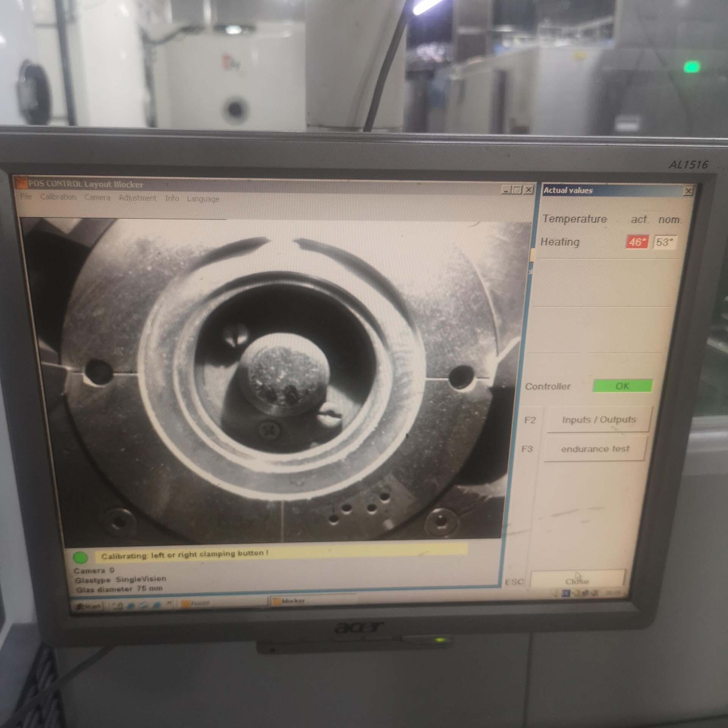
Task: Minimize the Layout Blocker window
Action: point(506,190)
